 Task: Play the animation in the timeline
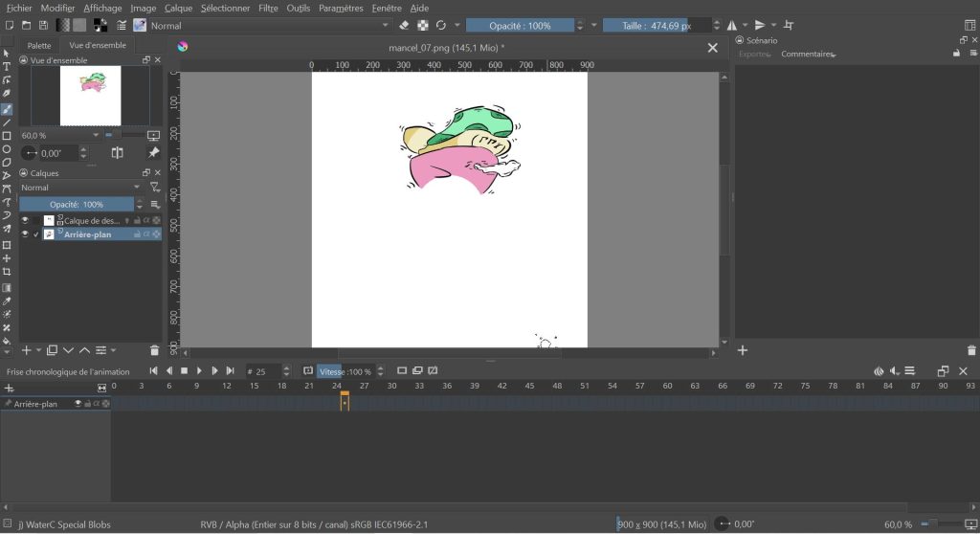(199, 370)
